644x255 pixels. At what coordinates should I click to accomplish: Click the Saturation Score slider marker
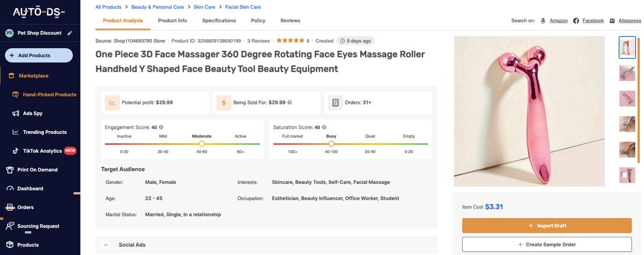331,144
